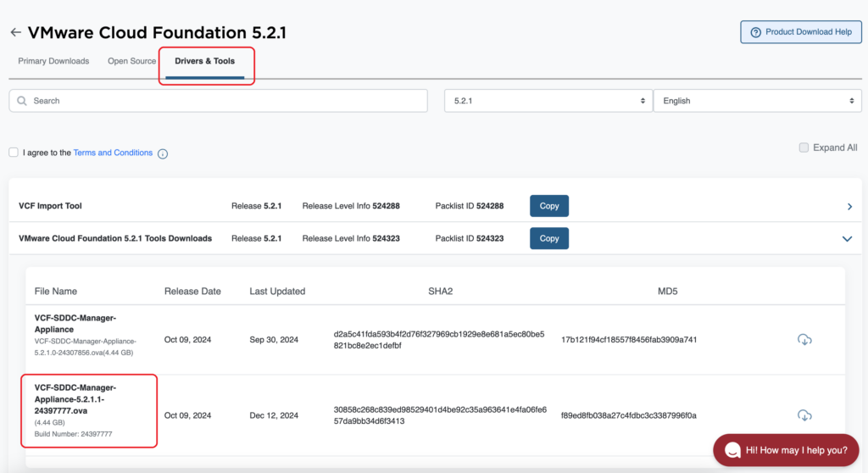Click the chat bubble icon
The height and width of the screenshot is (473, 868).
coord(732,449)
